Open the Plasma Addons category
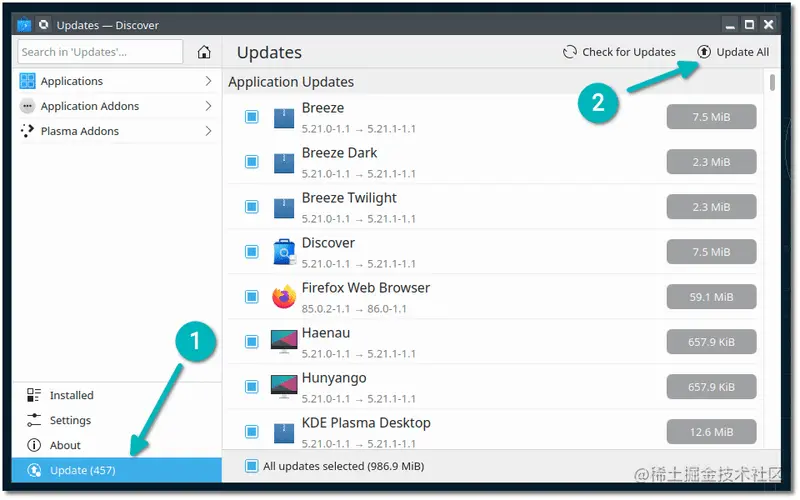 [117, 131]
